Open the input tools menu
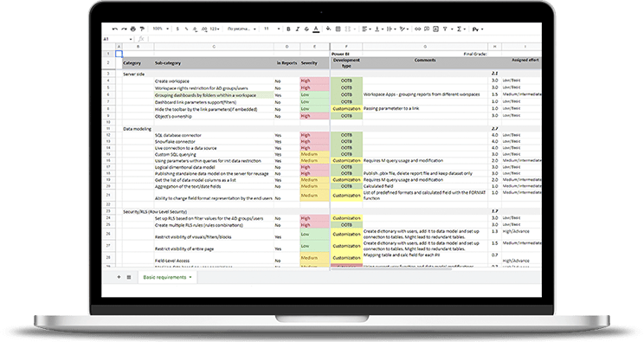644x342 pixels. pyautogui.click(x=478, y=29)
